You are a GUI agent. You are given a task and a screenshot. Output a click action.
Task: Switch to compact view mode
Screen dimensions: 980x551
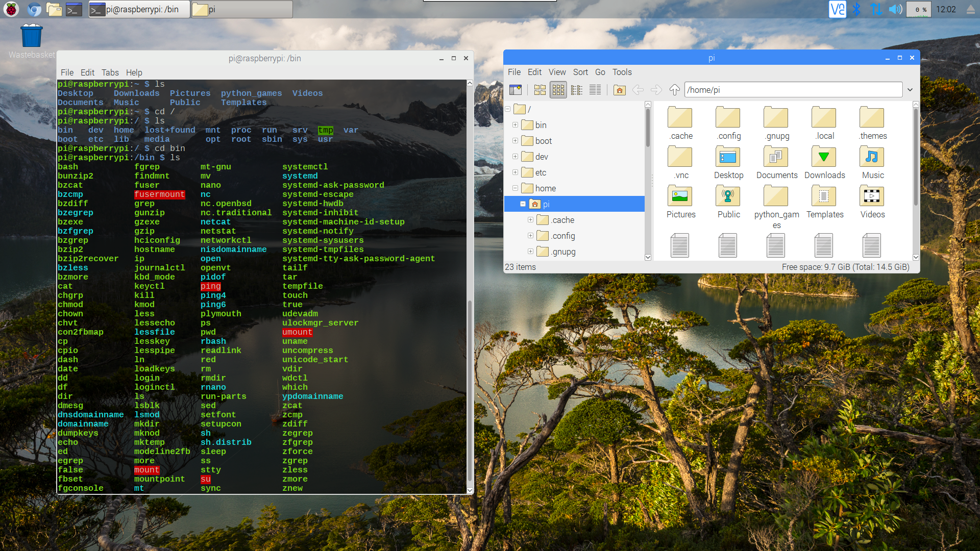[x=576, y=90]
